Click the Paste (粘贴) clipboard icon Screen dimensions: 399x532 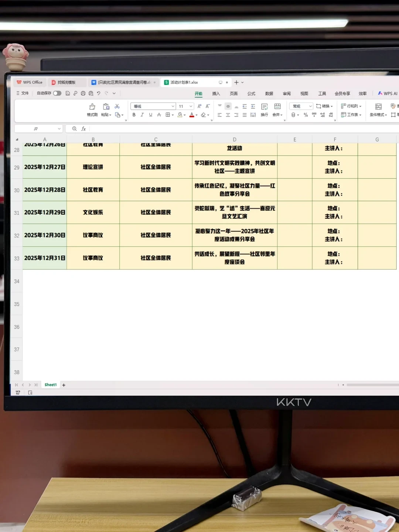pos(106,106)
